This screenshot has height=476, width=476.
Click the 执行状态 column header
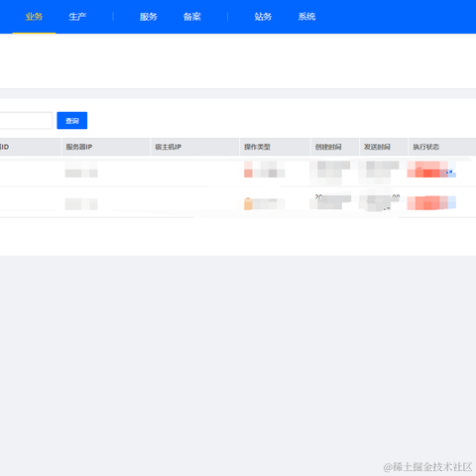(442, 147)
